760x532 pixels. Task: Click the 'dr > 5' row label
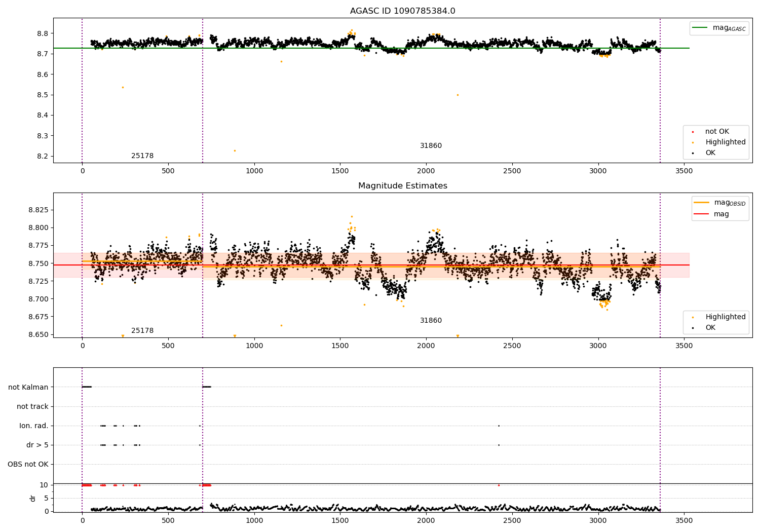37,445
